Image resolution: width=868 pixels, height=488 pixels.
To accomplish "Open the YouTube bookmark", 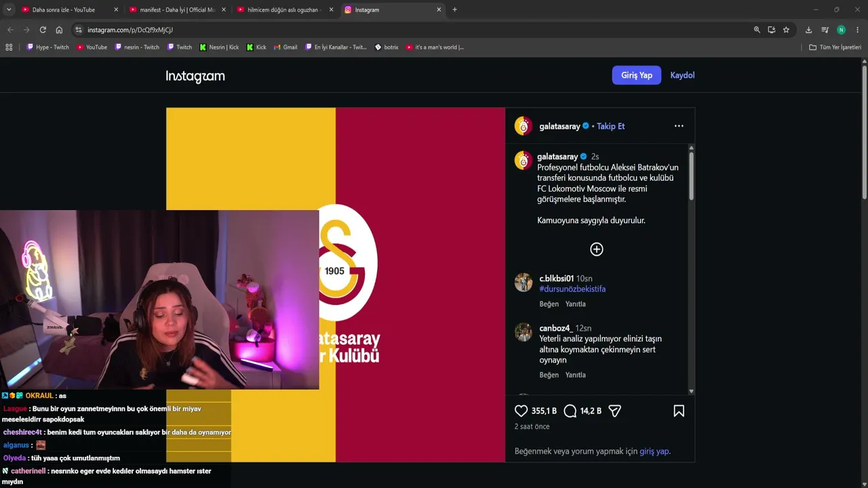I will [x=92, y=47].
